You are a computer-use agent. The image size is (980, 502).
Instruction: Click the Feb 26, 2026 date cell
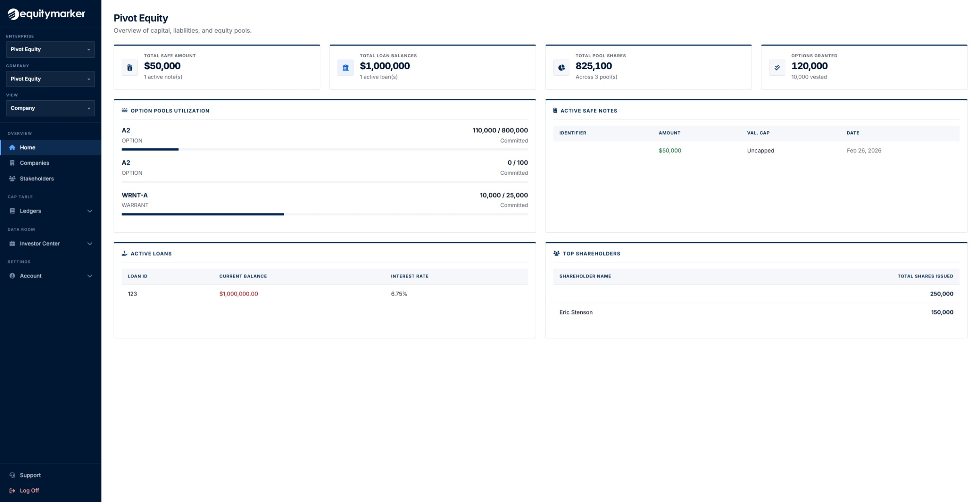(864, 151)
